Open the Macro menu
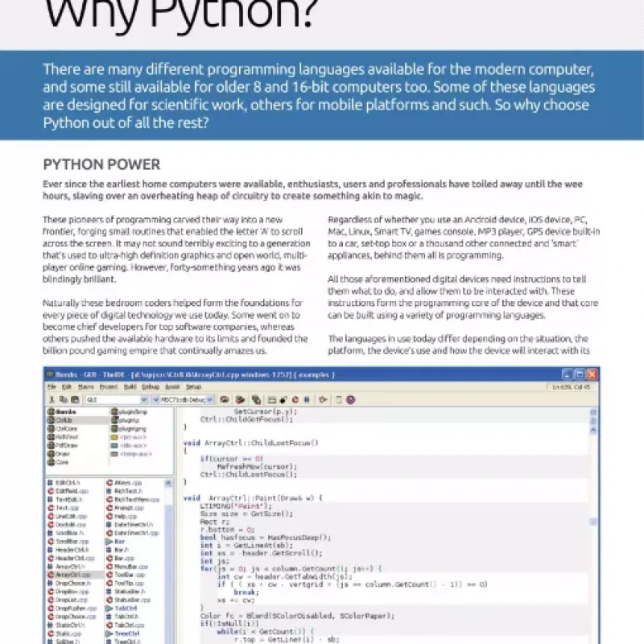The image size is (644, 644). [x=86, y=387]
